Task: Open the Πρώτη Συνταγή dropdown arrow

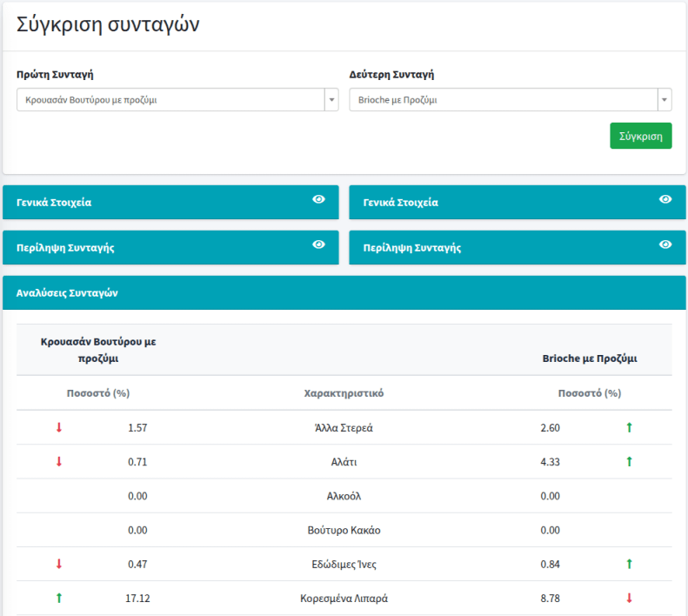Action: [x=331, y=100]
